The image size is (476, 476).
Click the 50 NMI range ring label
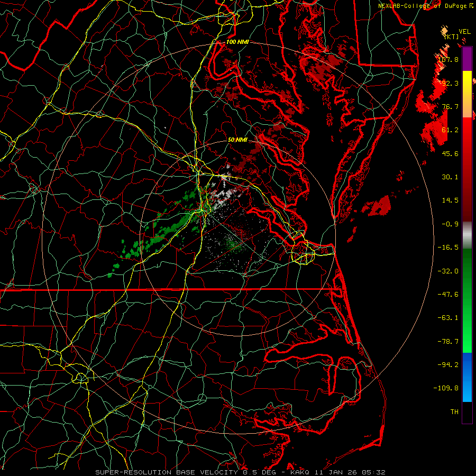[x=237, y=140]
